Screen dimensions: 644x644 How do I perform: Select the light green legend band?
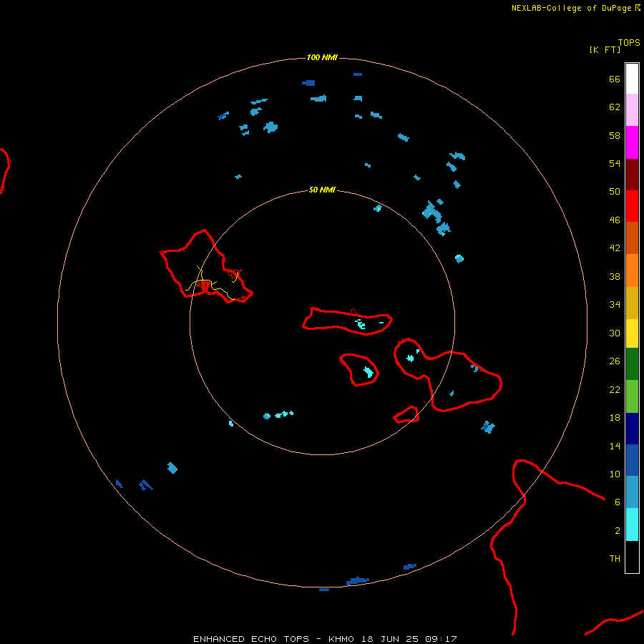pyautogui.click(x=632, y=396)
